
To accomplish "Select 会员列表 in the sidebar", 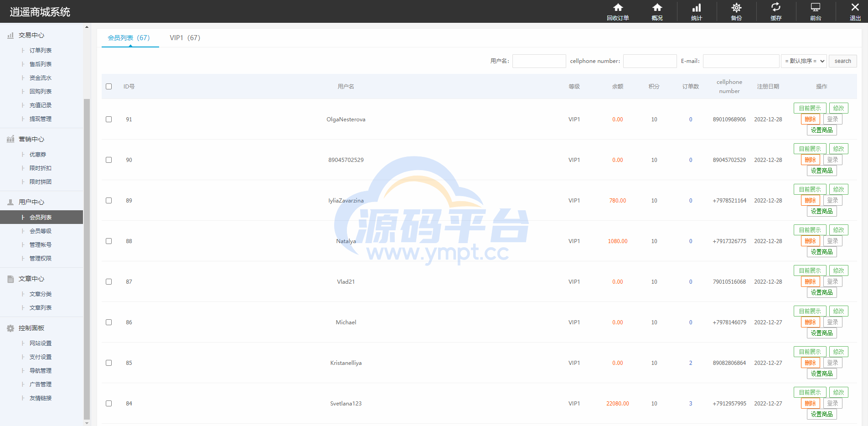I will tap(41, 217).
